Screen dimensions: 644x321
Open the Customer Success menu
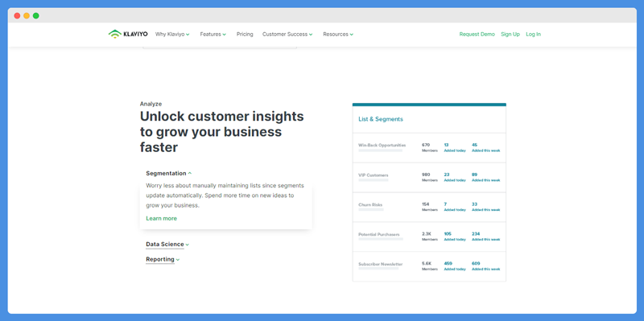tap(287, 35)
